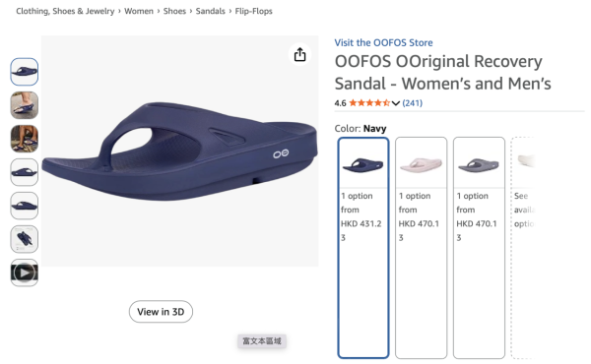Choose the Navy color option
This screenshot has height=364, width=591.
pos(363,248)
